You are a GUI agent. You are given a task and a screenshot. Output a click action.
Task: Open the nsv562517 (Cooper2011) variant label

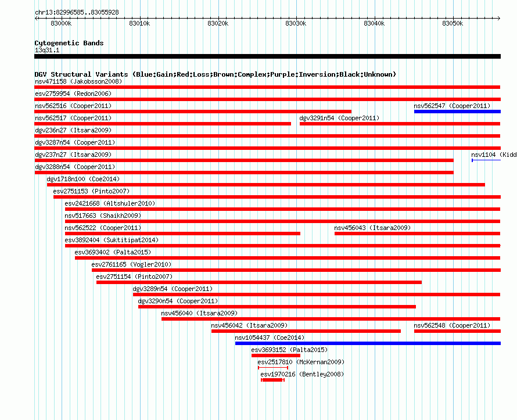tap(73, 118)
